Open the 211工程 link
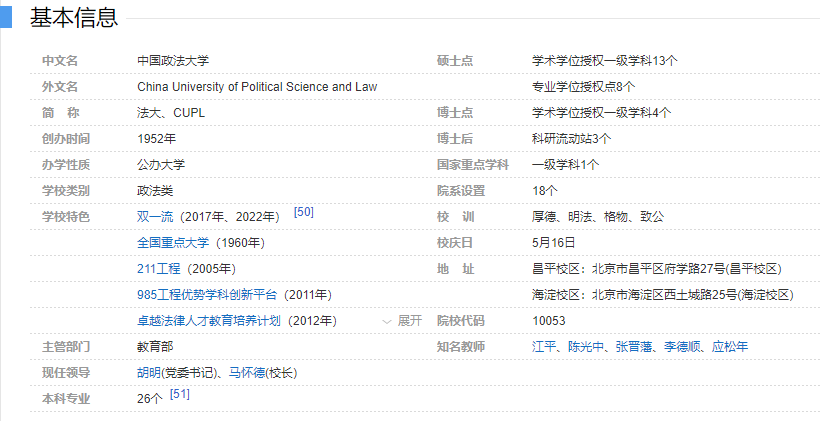The height and width of the screenshot is (421, 830). click(x=160, y=268)
